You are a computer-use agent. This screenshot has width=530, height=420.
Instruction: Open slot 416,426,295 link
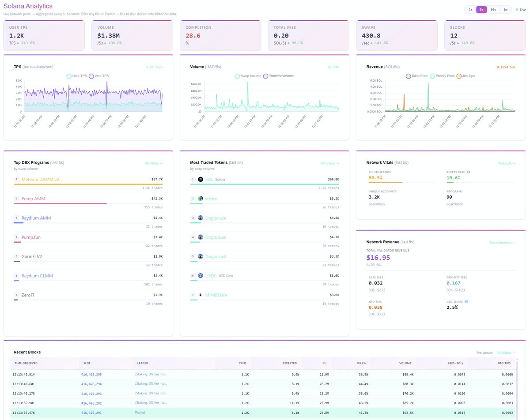91,374
